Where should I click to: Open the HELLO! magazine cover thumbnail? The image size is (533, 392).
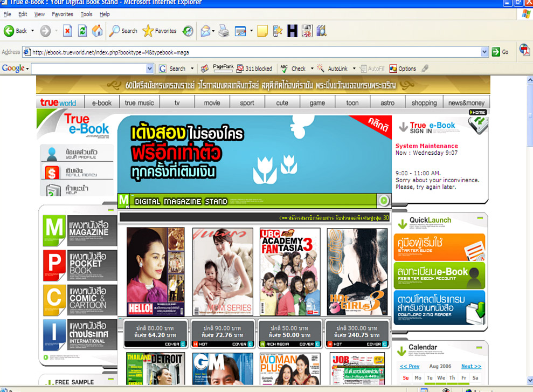(x=155, y=272)
